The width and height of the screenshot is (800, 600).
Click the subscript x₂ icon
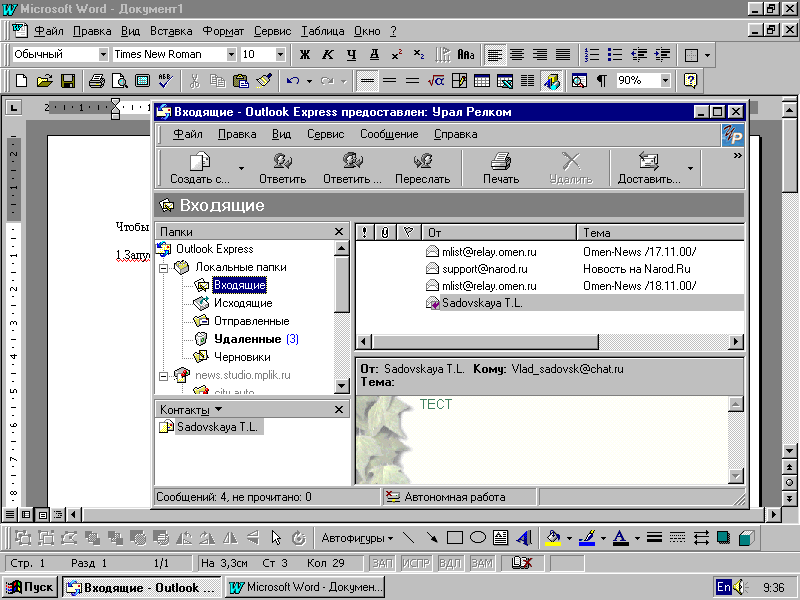[x=419, y=54]
